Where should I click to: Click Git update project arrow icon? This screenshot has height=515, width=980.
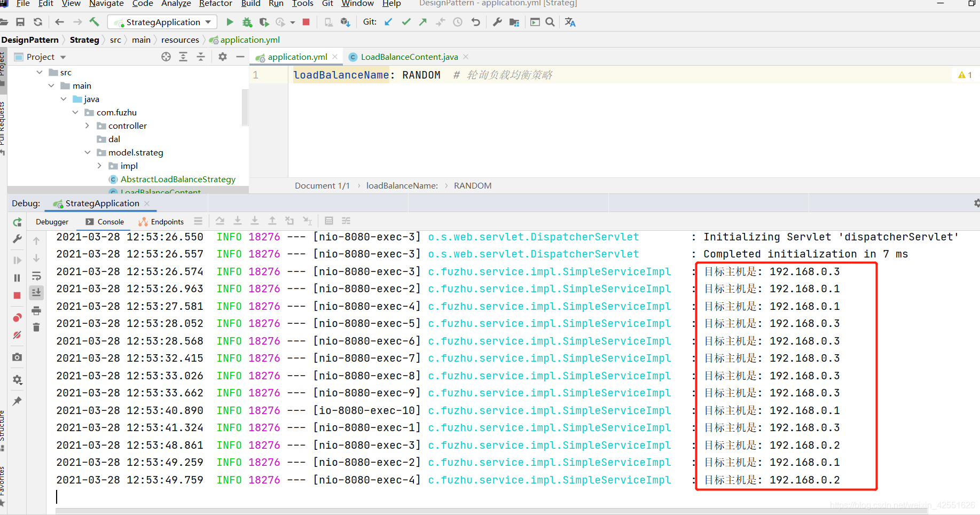(388, 22)
